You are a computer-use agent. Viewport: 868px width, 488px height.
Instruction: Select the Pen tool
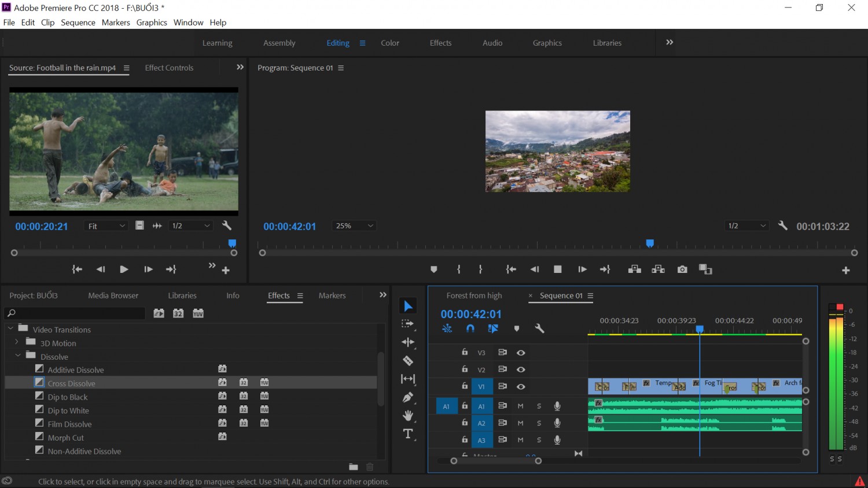(408, 397)
